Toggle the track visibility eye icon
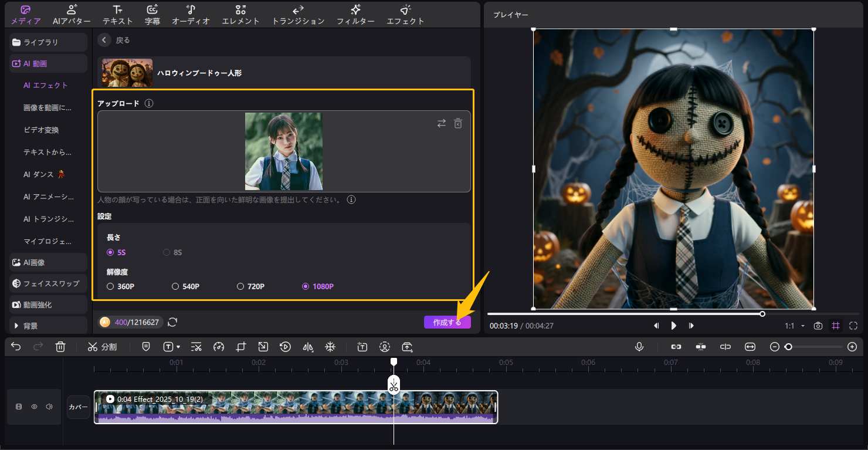The image size is (868, 450). (34, 407)
